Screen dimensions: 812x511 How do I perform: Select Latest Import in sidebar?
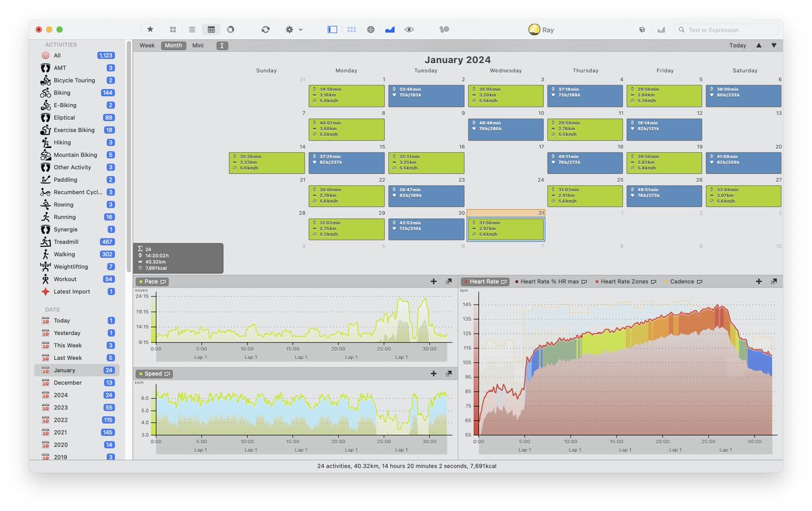pos(77,292)
